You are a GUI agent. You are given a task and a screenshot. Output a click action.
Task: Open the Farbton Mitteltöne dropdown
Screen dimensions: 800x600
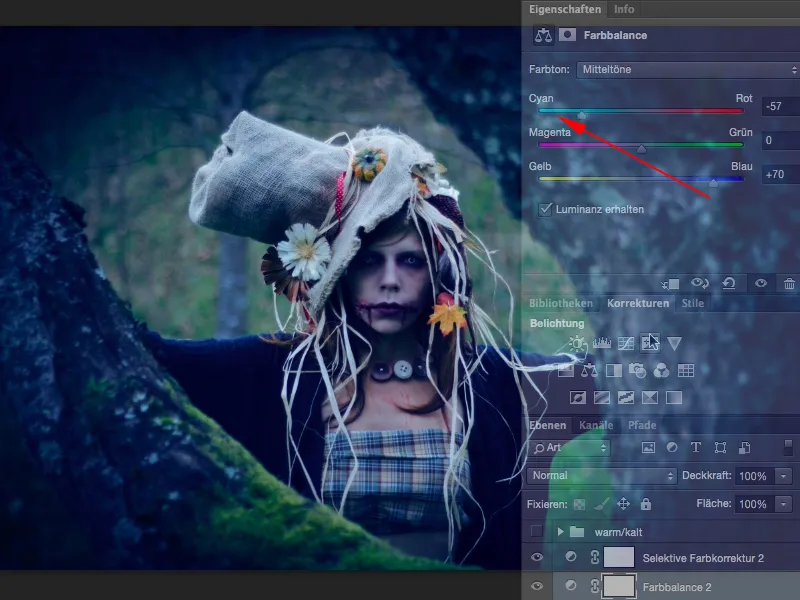688,69
